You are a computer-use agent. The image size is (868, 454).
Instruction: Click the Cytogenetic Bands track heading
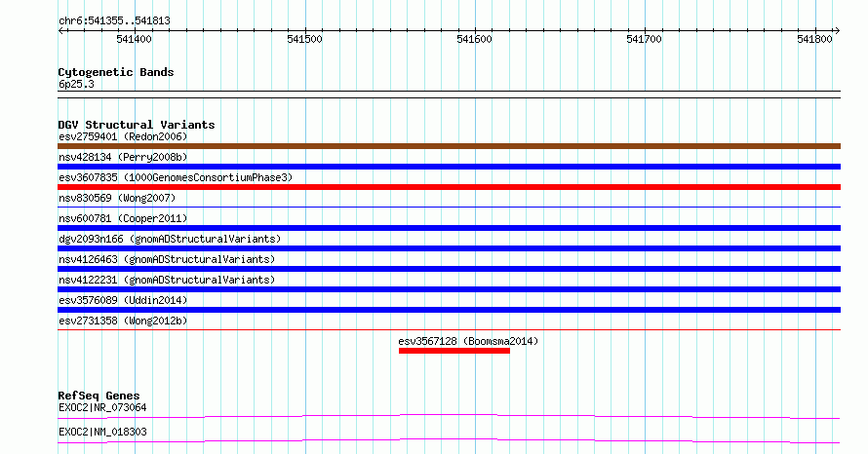tap(116, 72)
